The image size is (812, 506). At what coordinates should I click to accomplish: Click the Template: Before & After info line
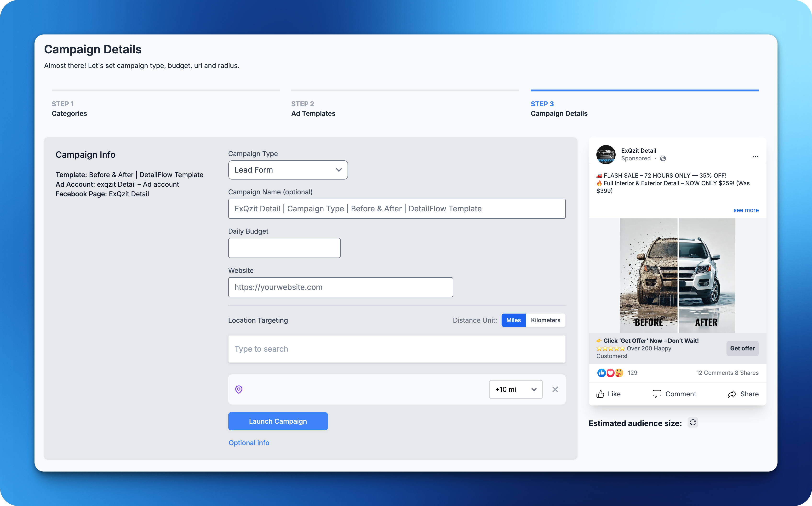click(x=129, y=175)
